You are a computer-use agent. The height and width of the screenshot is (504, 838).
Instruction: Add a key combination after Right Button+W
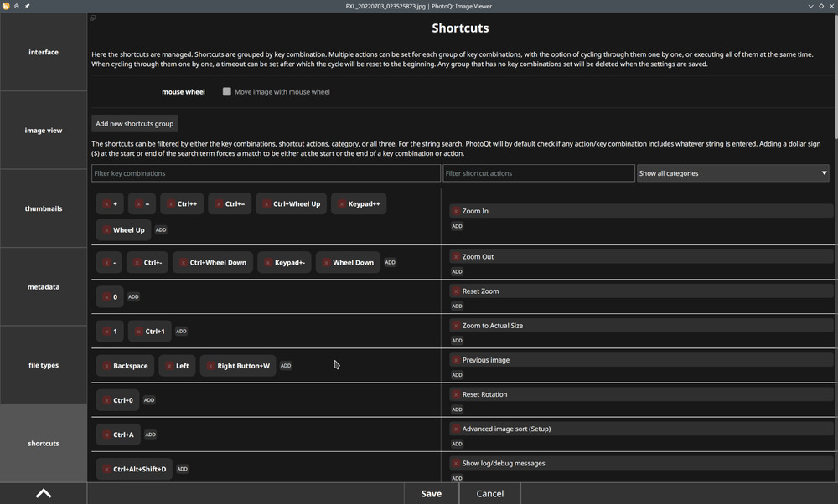286,366
